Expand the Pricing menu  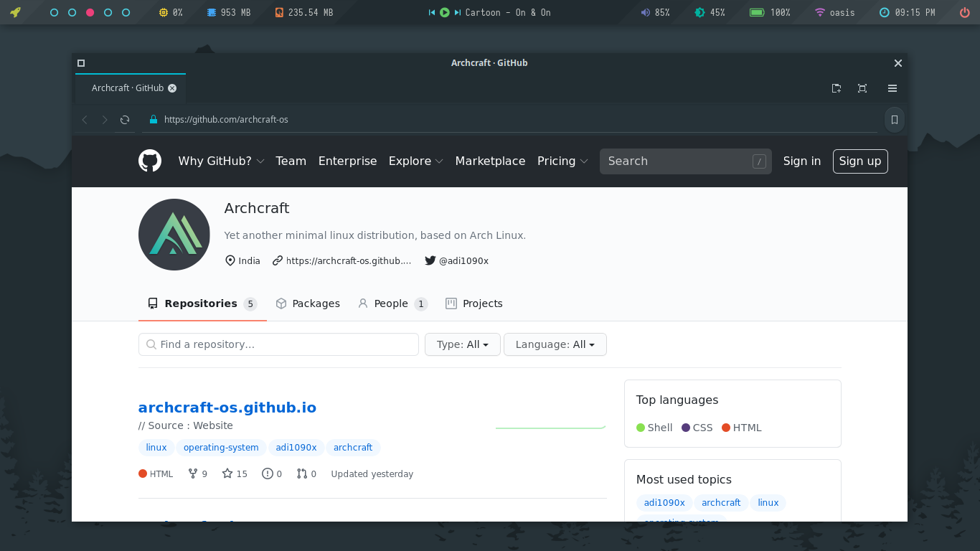562,161
